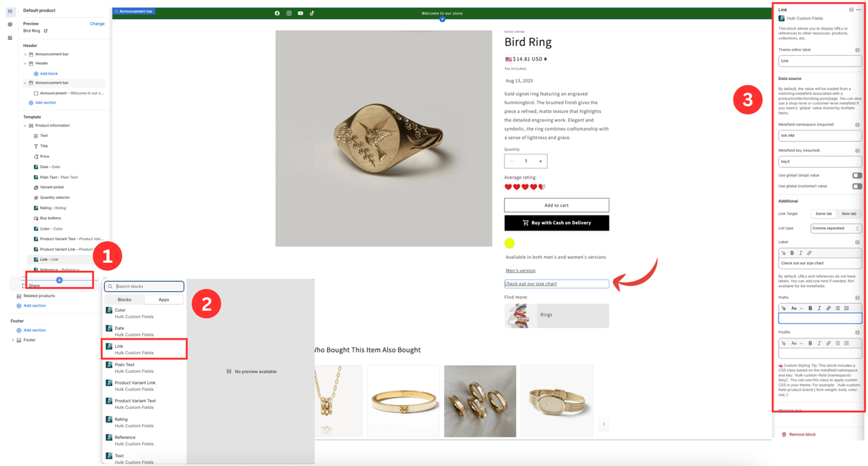868x466 pixels.
Task: Click Remove block button
Action: coord(799,434)
